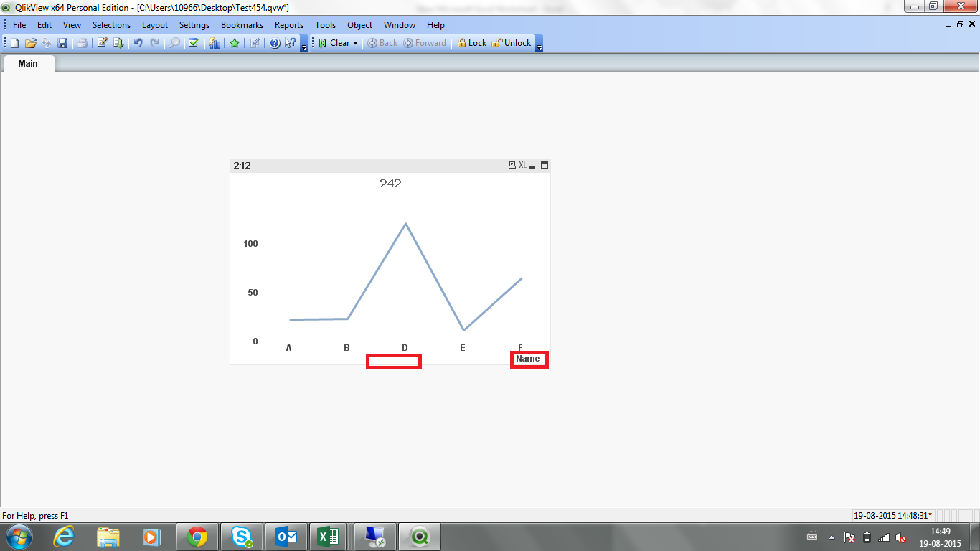Expand the standard toolbar options arrow
The width and height of the screenshot is (980, 551).
tap(304, 44)
